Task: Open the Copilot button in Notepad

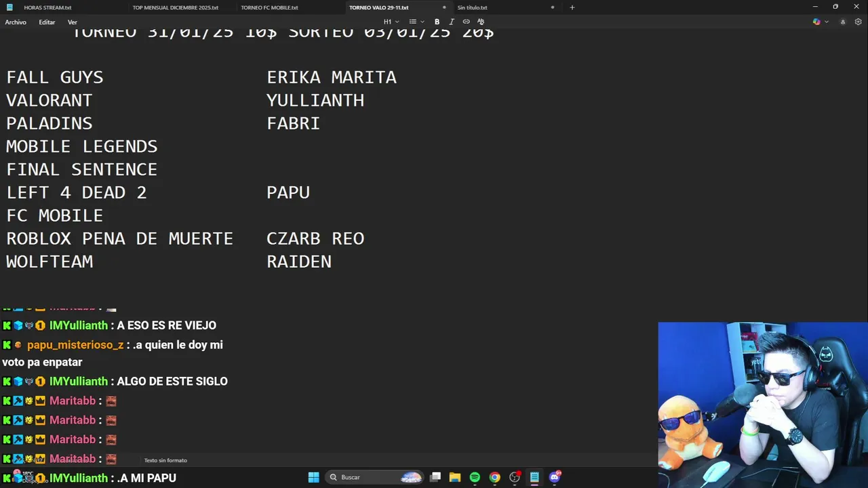Action: pos(816,22)
